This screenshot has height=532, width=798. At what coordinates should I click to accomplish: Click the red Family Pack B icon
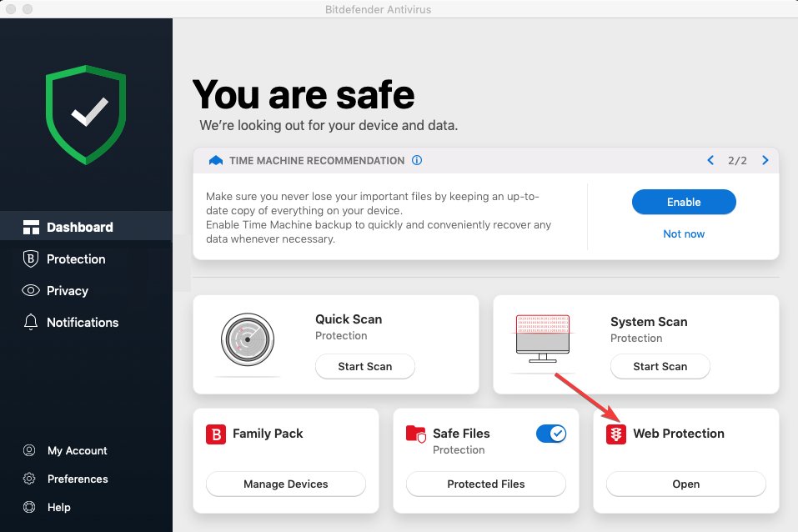point(216,434)
